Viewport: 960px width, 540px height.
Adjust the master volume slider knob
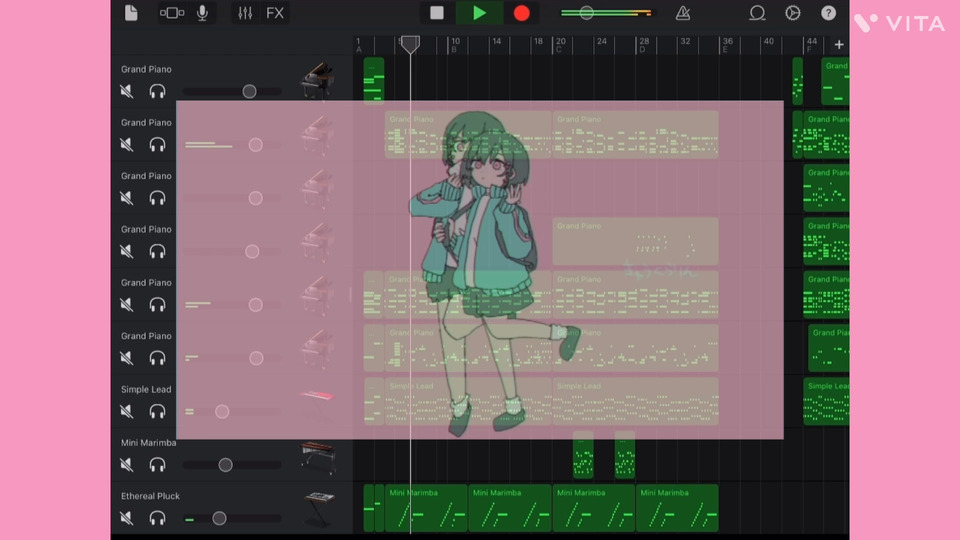586,13
